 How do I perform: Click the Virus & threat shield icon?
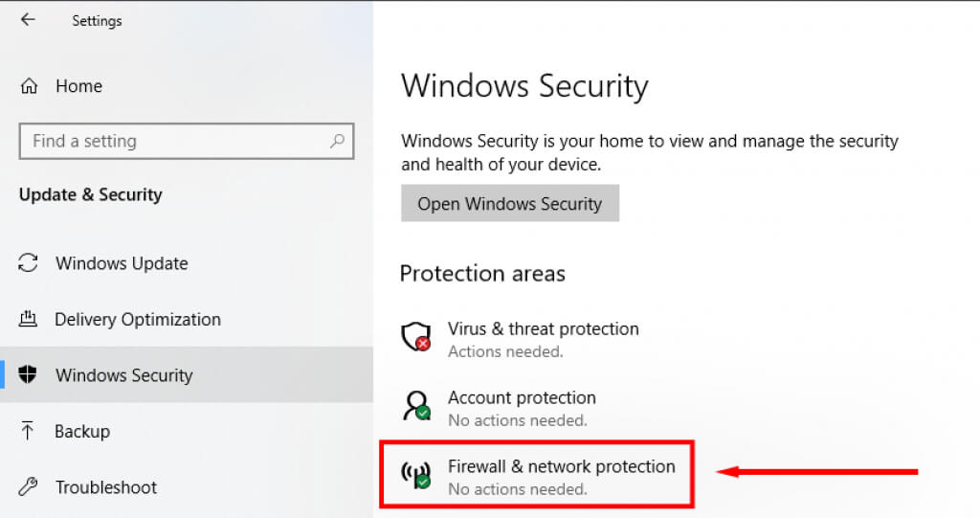tap(415, 336)
